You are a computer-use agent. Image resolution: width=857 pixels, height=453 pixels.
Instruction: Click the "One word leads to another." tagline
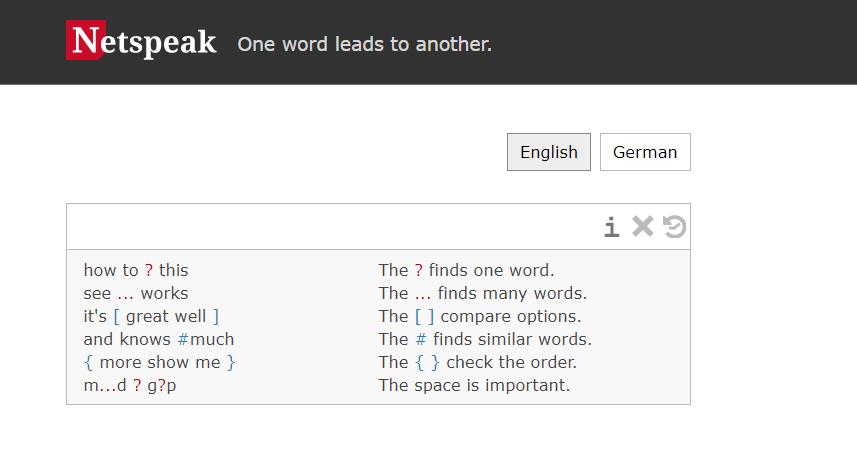[364, 44]
